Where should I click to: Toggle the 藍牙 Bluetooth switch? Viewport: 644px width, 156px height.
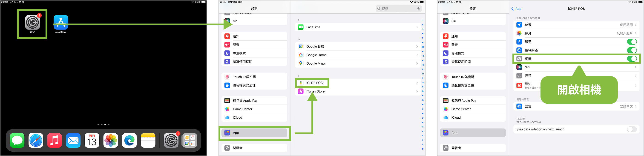coord(632,42)
